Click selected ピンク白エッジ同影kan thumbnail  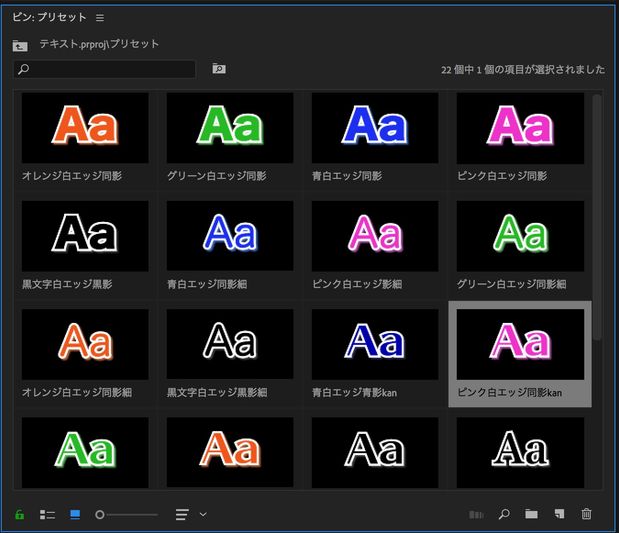point(520,344)
